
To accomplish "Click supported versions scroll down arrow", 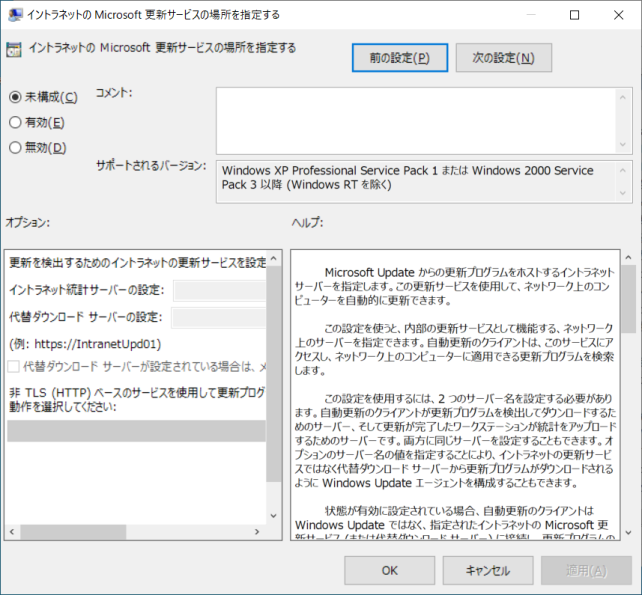I will click(x=623, y=193).
